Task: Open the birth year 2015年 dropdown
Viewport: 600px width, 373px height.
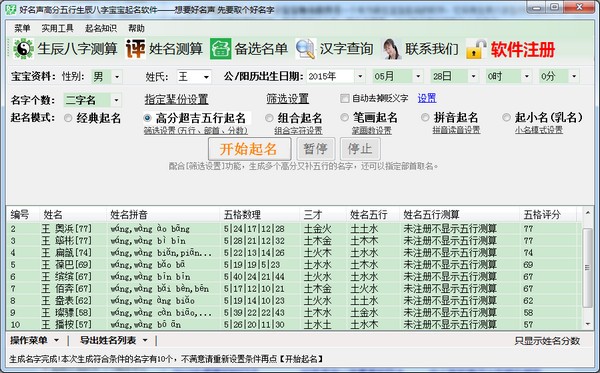Action: [x=360, y=77]
